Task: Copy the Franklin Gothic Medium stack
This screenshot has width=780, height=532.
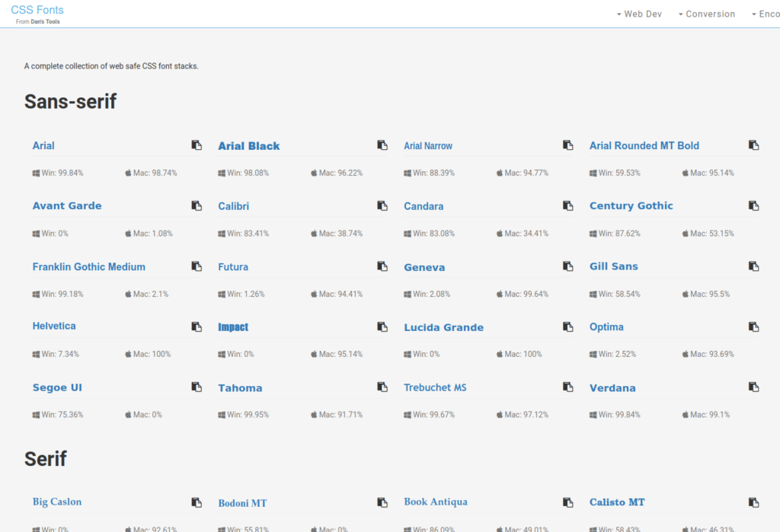Action: (x=197, y=266)
